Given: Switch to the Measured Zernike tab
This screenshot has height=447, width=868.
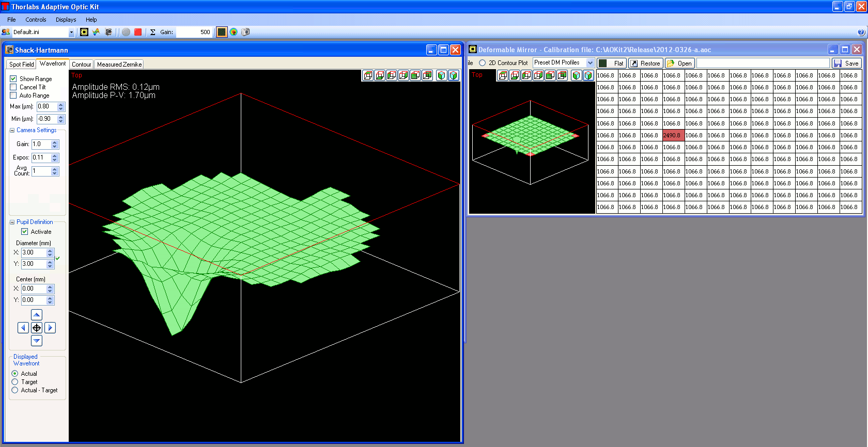Looking at the screenshot, I should 119,65.
